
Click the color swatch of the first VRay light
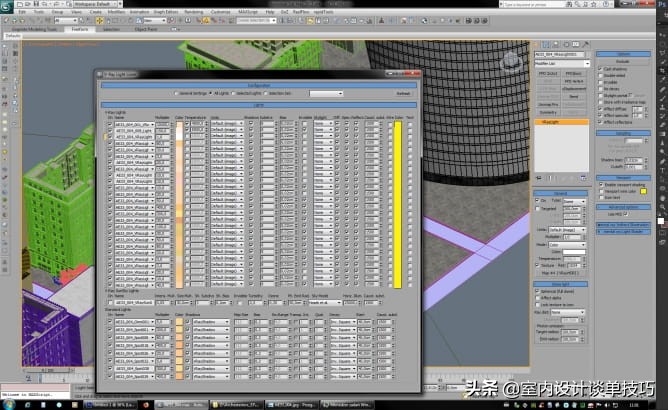click(179, 122)
